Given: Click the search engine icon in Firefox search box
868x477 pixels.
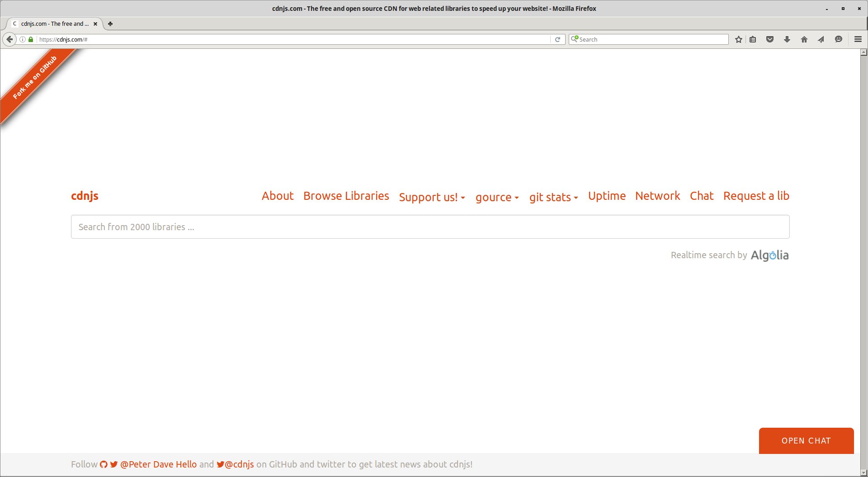Looking at the screenshot, I should 575,39.
